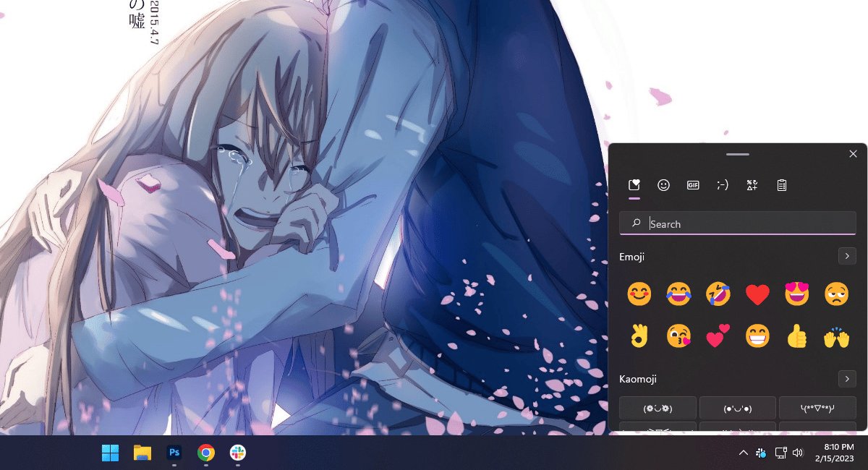Insert the smiling blushing face emoji
This screenshot has width=868, height=470.
pos(639,294)
